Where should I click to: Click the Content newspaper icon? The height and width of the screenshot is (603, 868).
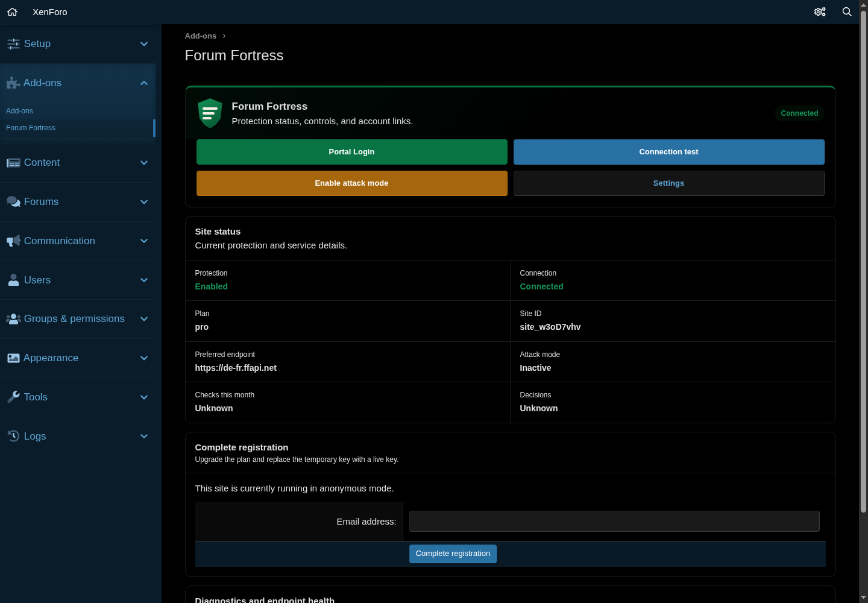click(13, 163)
